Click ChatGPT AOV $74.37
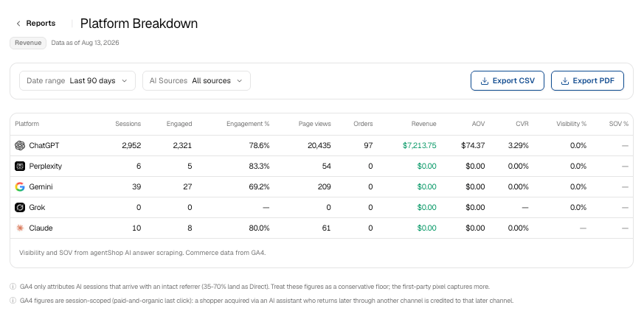The image size is (644, 336). (x=473, y=146)
